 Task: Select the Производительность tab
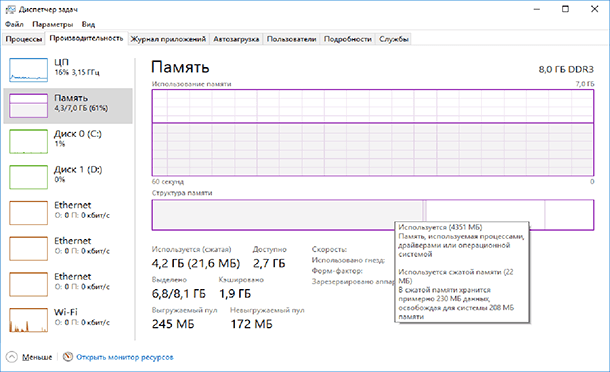(86, 38)
